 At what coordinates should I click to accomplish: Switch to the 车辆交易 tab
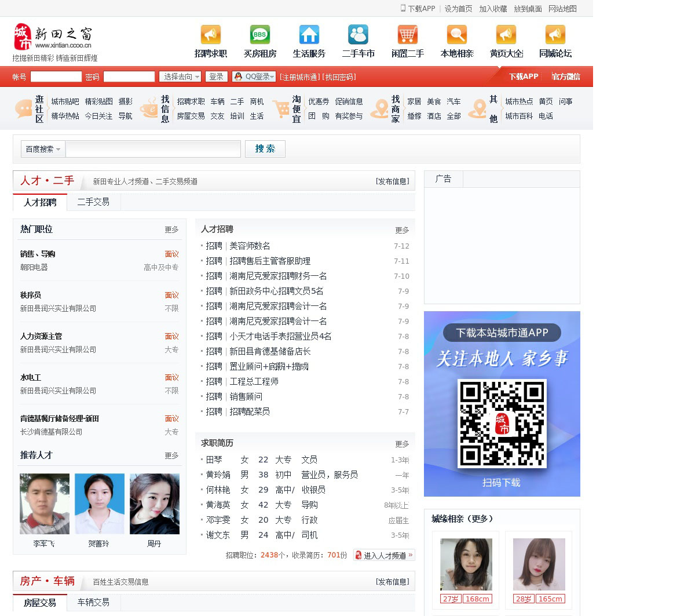93,602
